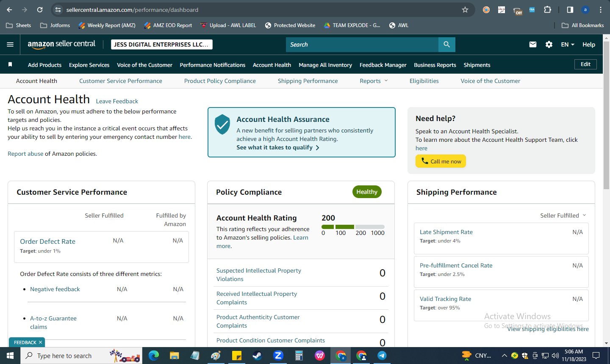This screenshot has width=610, height=364.
Task: Switch to Customer Service Performance tab
Action: [121, 81]
